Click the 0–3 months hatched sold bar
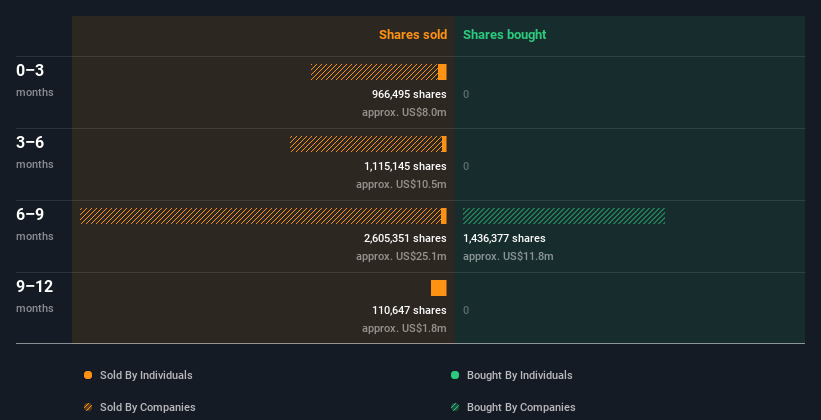The width and height of the screenshot is (821, 420). [x=374, y=72]
